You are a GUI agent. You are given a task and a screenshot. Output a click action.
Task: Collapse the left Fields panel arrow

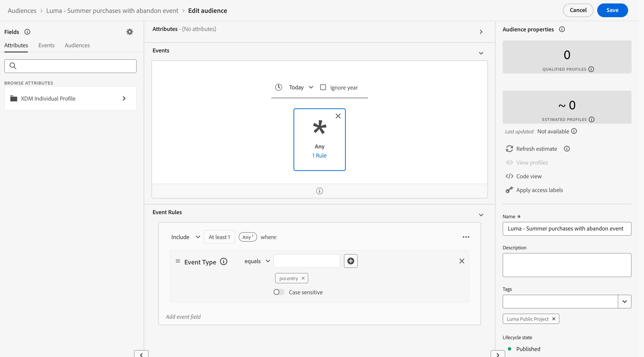pos(141,354)
